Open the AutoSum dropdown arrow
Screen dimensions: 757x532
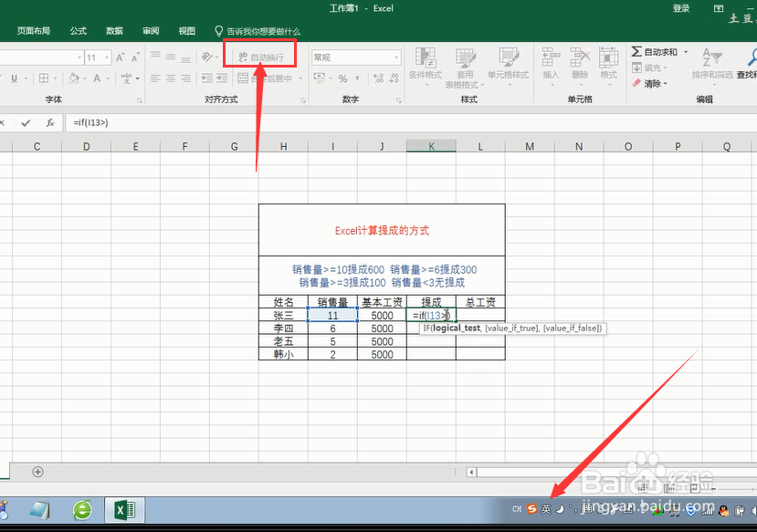point(686,52)
